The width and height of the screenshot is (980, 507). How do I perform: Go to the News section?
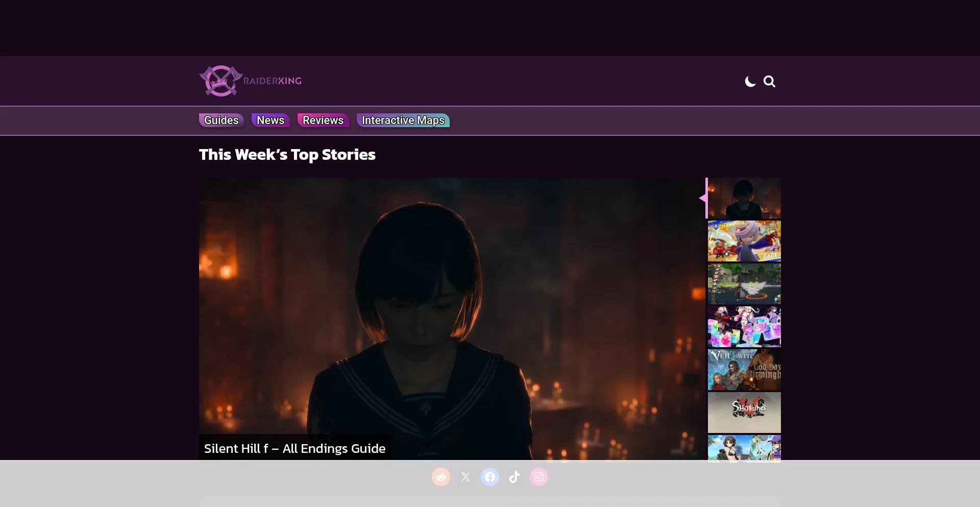pyautogui.click(x=271, y=120)
